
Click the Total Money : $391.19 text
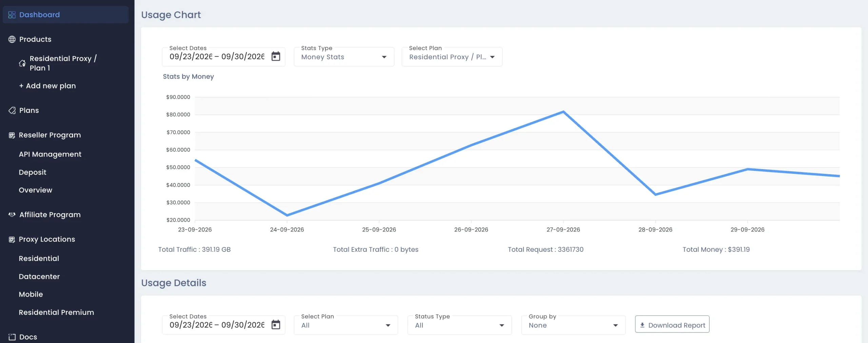[x=716, y=249]
